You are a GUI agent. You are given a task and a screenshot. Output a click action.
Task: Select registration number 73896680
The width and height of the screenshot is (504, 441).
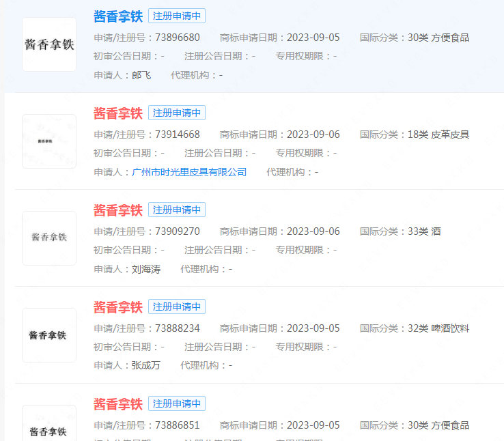tap(178, 38)
